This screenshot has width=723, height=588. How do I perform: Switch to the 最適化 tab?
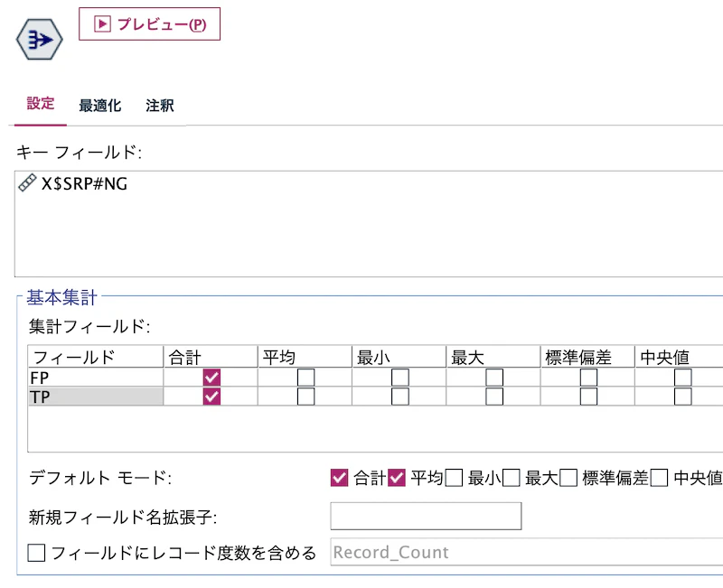coord(99,105)
